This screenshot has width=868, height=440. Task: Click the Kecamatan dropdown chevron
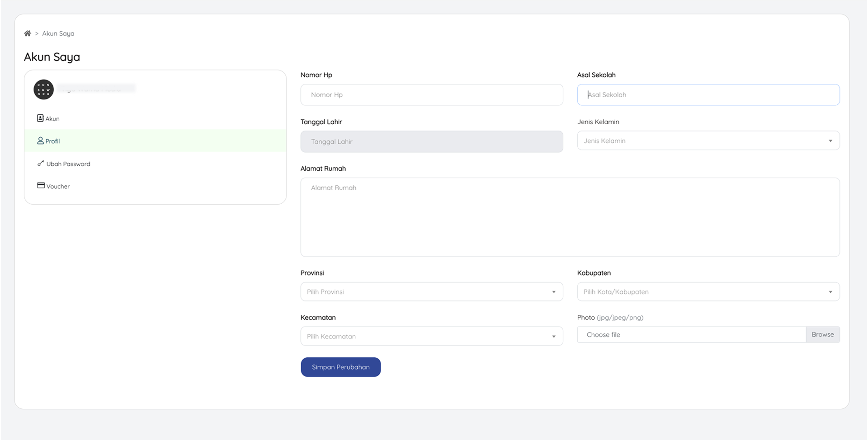tap(553, 336)
